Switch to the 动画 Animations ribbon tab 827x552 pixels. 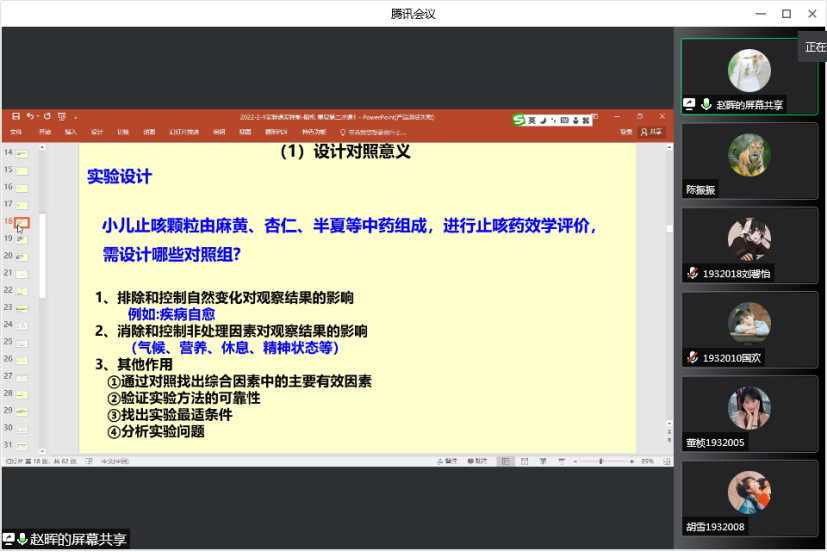(149, 132)
